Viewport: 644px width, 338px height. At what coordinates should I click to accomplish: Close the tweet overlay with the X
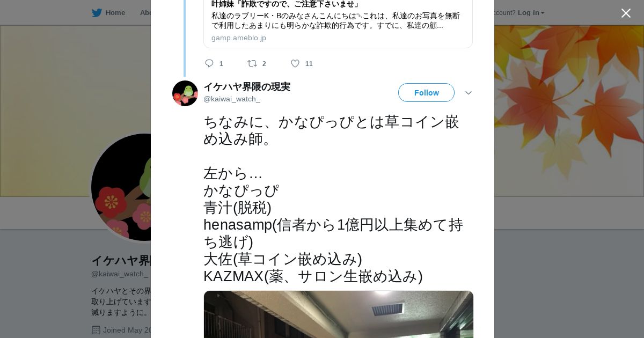click(x=626, y=13)
